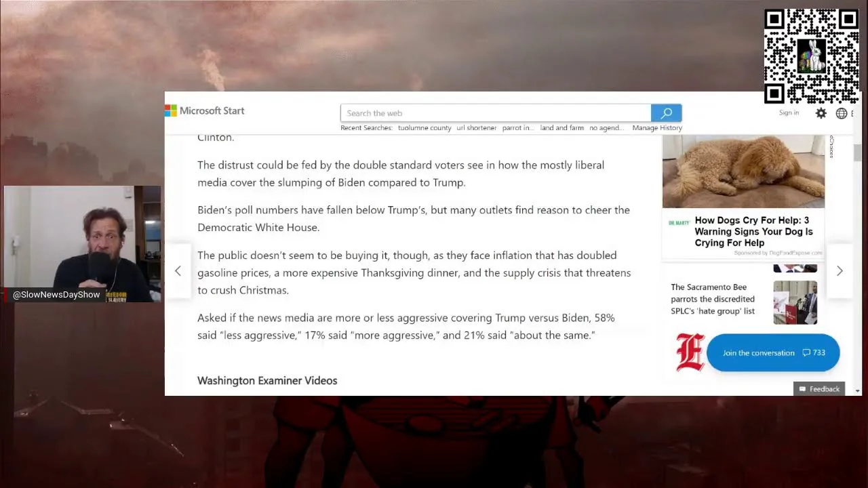This screenshot has height=488, width=868.
Task: Open the globe language icon
Action: [x=842, y=113]
